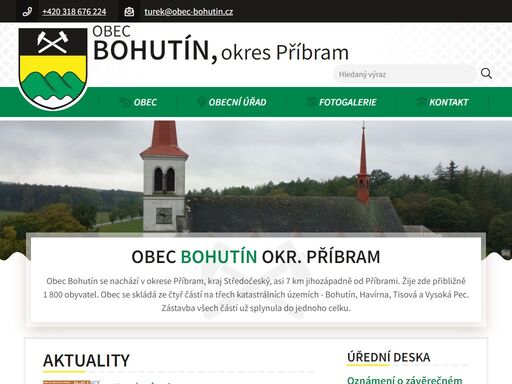Open the KONTAKT page
The height and width of the screenshot is (384, 512).
(x=449, y=102)
